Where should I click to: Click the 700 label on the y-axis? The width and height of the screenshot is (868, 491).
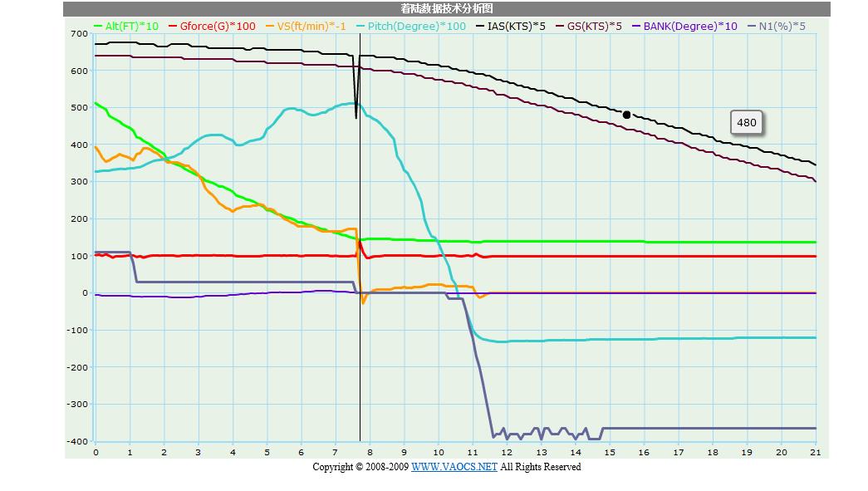[79, 34]
